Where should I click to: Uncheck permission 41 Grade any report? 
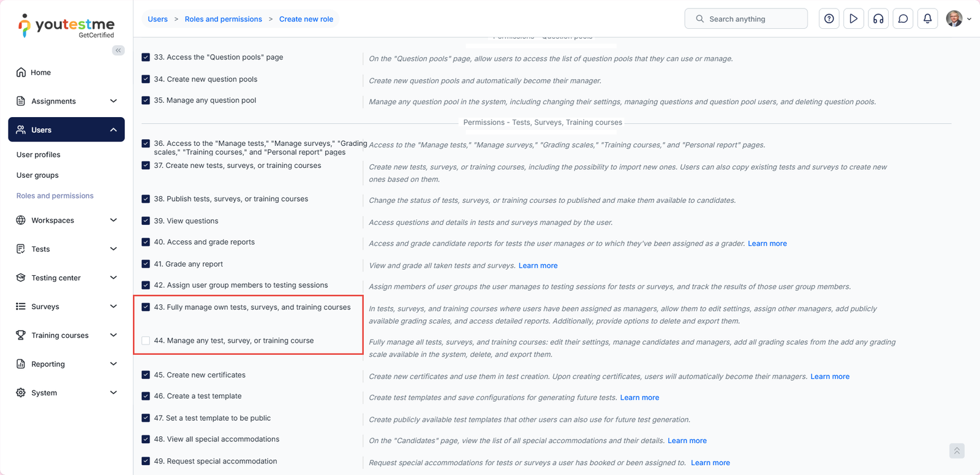point(146,264)
